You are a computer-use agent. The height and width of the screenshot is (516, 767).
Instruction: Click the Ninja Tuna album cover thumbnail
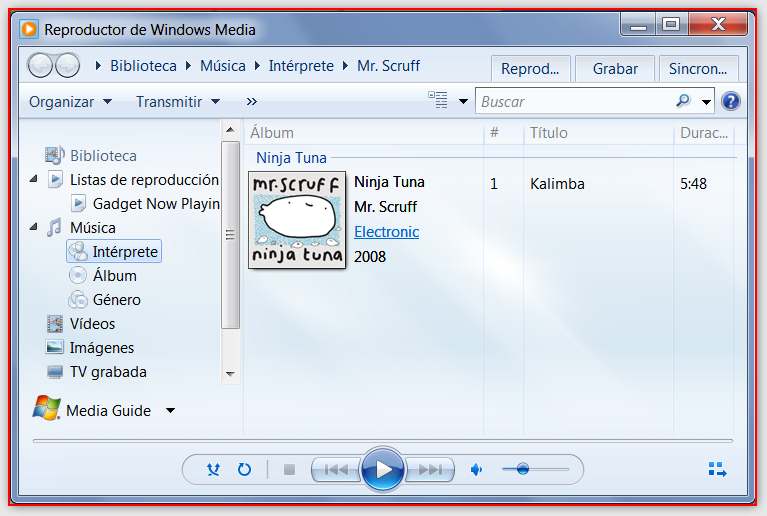297,220
